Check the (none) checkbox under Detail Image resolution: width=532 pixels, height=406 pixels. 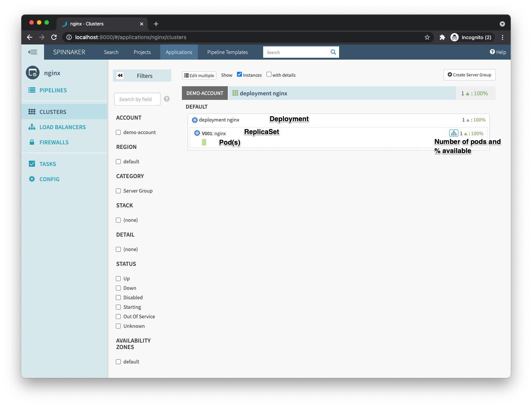click(118, 250)
